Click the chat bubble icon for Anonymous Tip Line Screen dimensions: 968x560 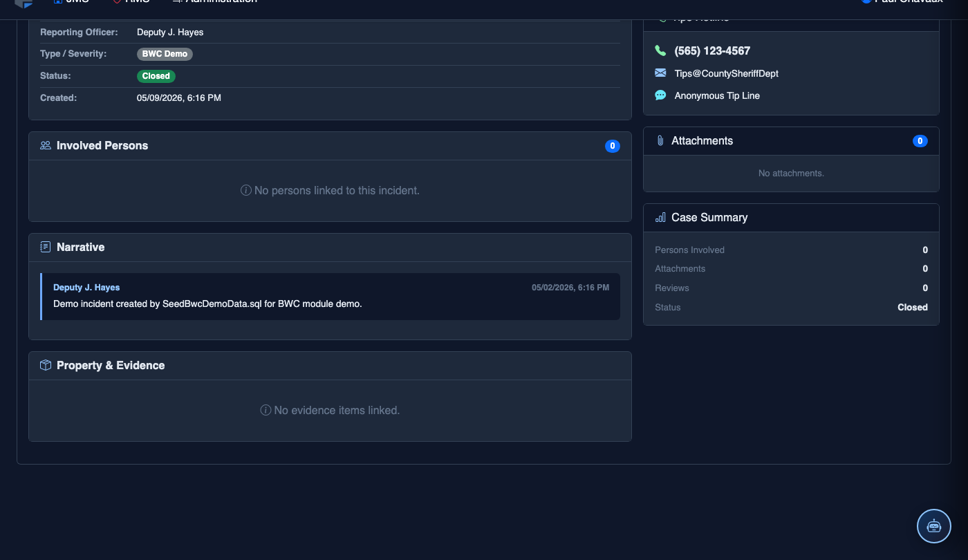click(x=660, y=95)
